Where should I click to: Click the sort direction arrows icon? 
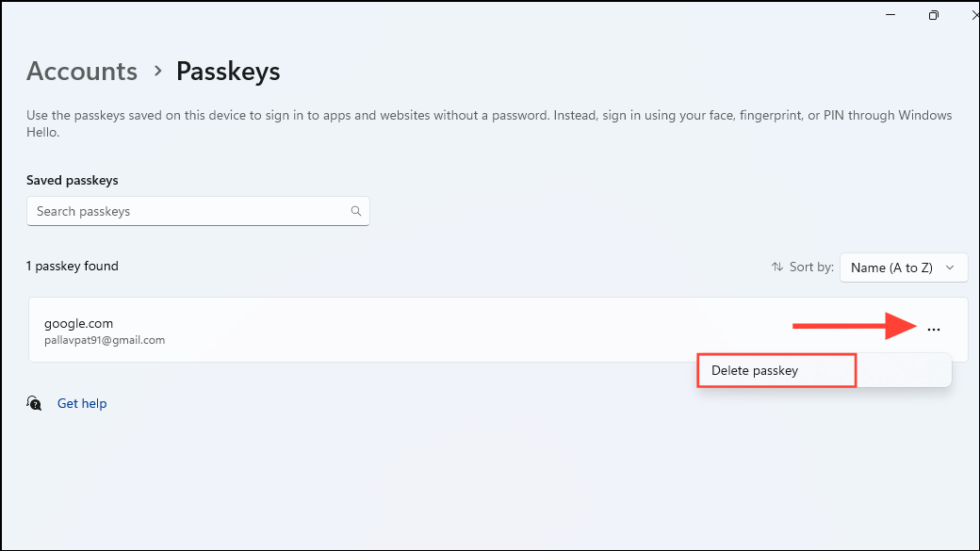pyautogui.click(x=776, y=267)
